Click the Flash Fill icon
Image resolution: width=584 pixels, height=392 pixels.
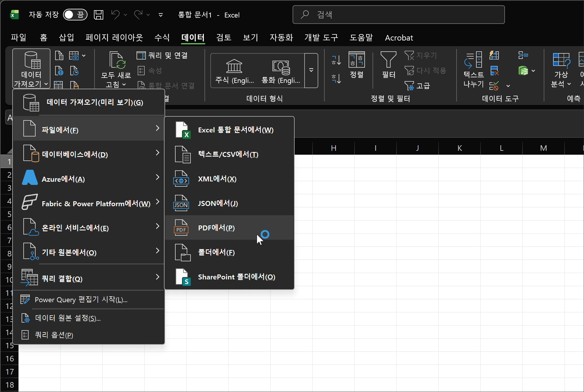pyautogui.click(x=494, y=55)
